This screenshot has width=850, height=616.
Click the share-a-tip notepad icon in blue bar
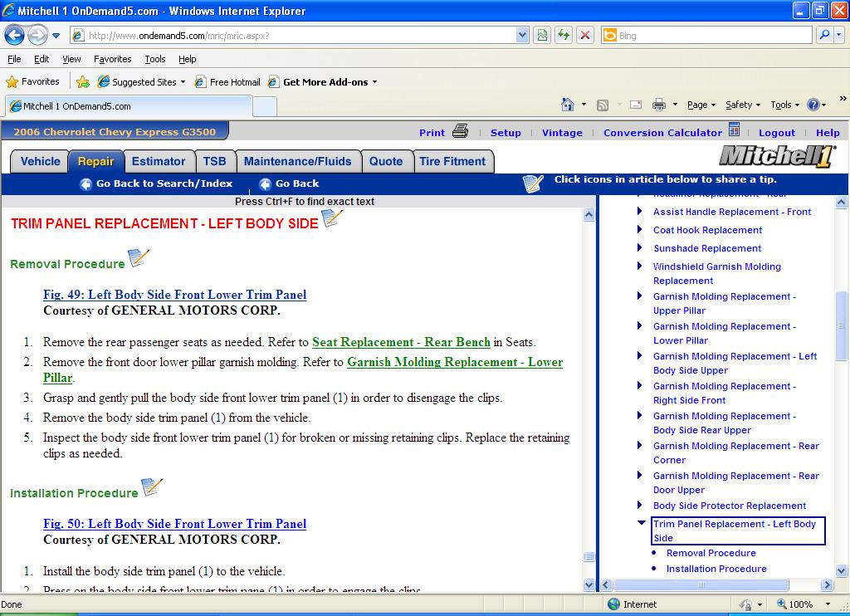coord(533,183)
